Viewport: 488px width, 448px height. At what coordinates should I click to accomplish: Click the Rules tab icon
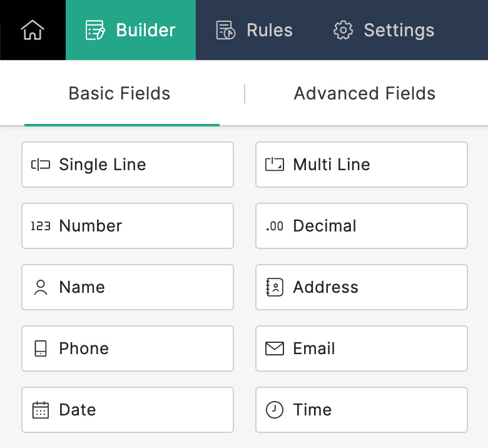coord(225,30)
